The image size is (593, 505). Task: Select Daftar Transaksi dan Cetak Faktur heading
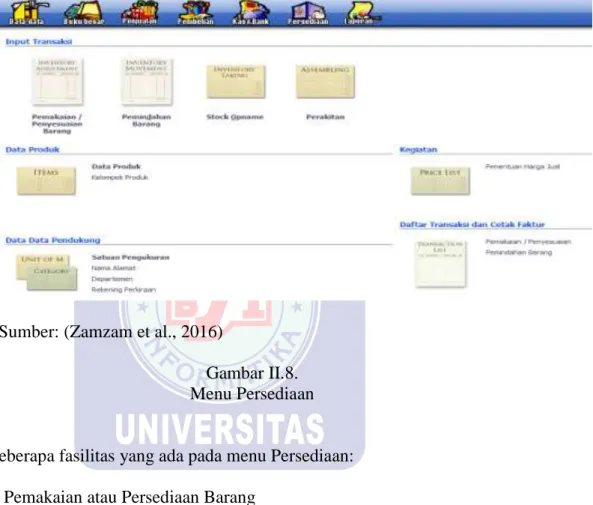coord(472,224)
